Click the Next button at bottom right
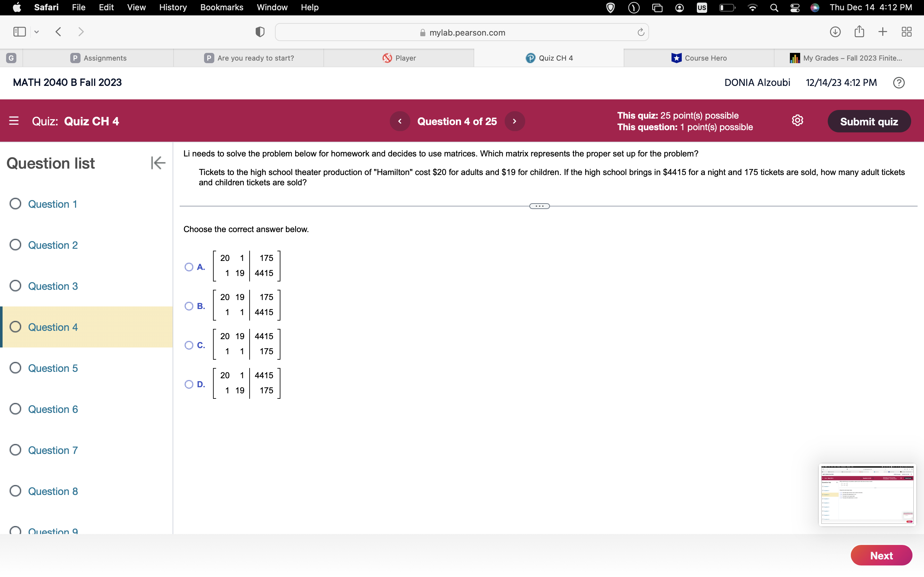 click(881, 556)
